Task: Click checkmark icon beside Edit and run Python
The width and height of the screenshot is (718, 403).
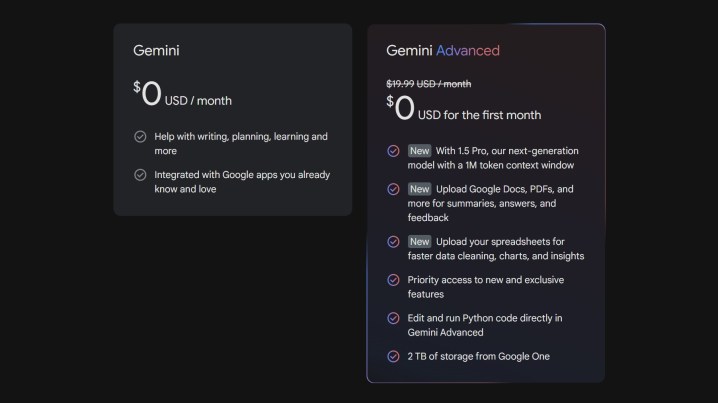Action: [x=393, y=318]
